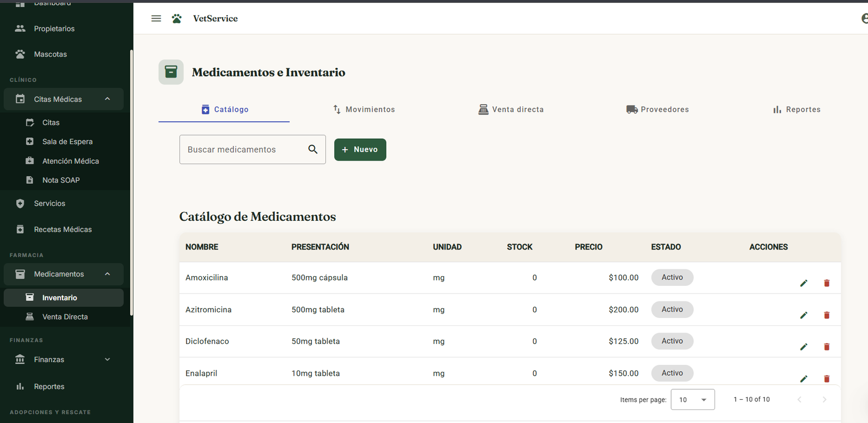This screenshot has height=423, width=868.
Task: Delete Amoxicilina using the trash icon
Action: point(827,283)
